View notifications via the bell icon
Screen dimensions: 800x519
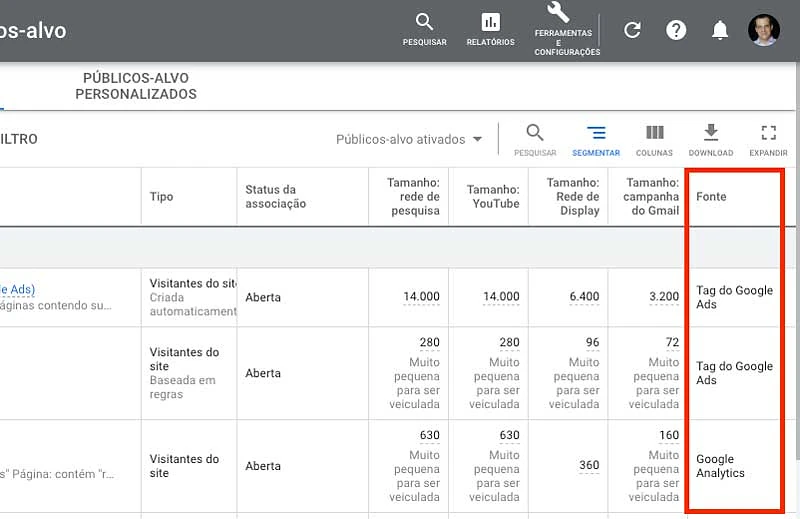[719, 30]
